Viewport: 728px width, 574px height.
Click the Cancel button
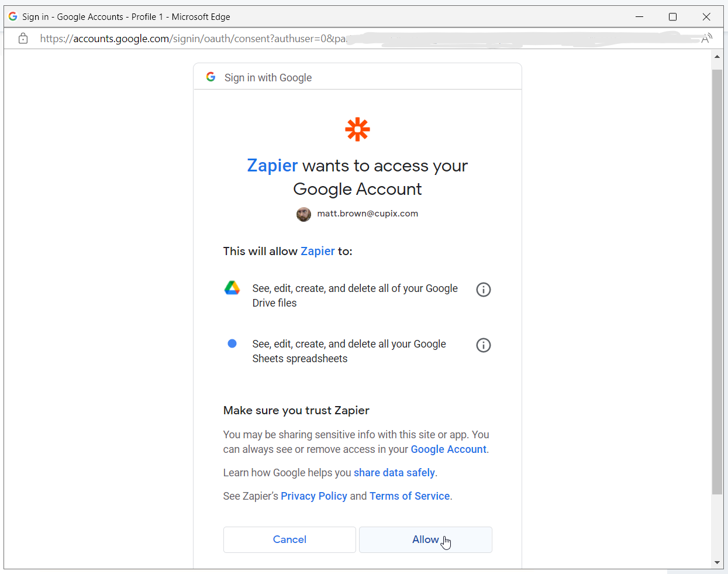tap(289, 539)
